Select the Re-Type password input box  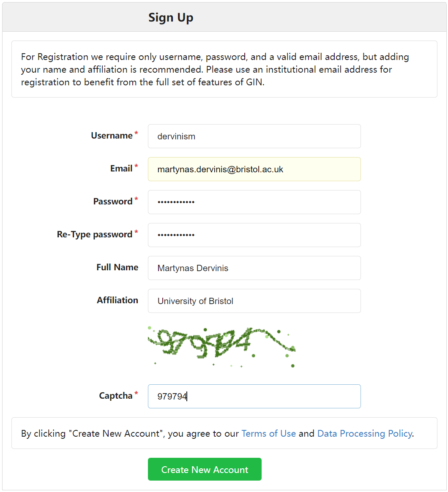coord(254,235)
